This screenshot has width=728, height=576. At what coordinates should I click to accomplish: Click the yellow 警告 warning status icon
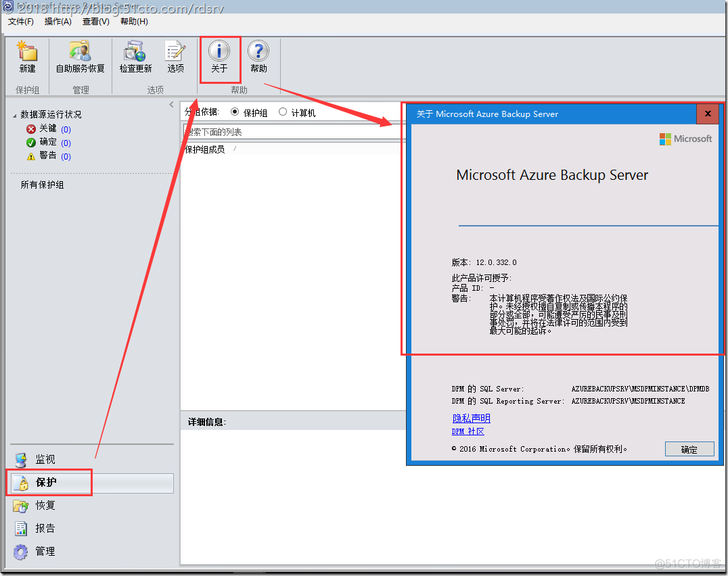click(31, 156)
